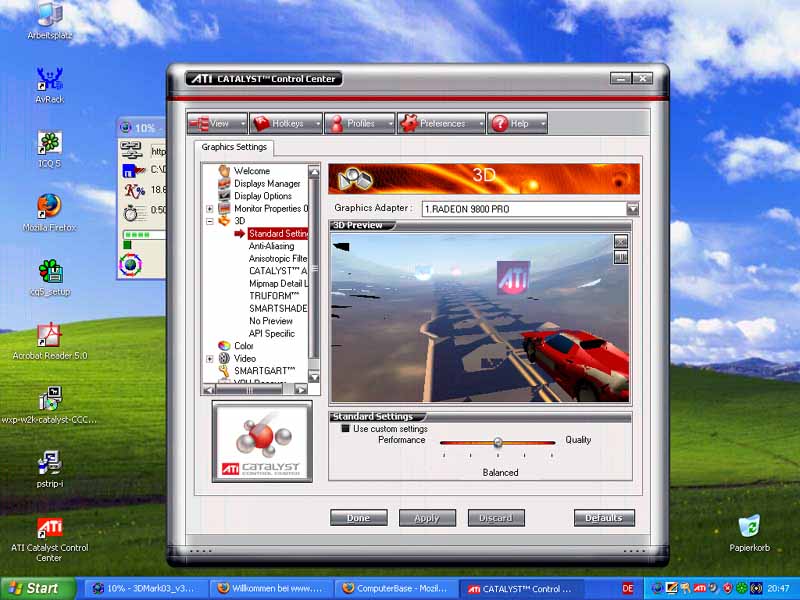Select API Specific tree item
800x600 pixels.
tap(272, 333)
